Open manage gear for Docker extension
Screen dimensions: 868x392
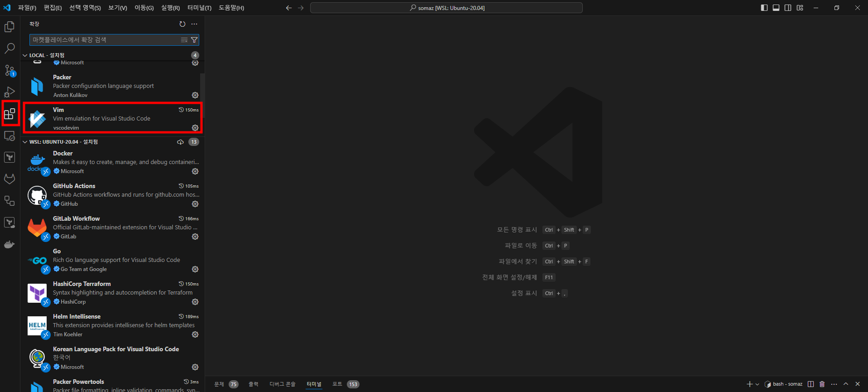point(195,171)
